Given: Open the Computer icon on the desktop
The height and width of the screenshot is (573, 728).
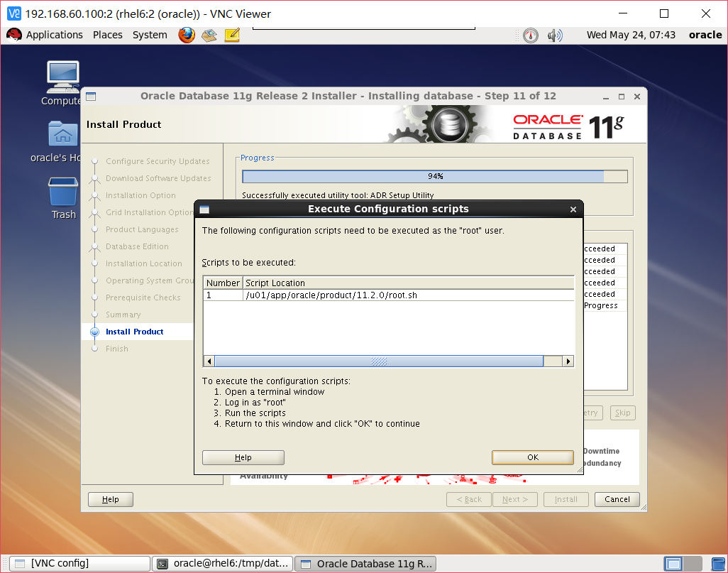Looking at the screenshot, I should (62, 78).
